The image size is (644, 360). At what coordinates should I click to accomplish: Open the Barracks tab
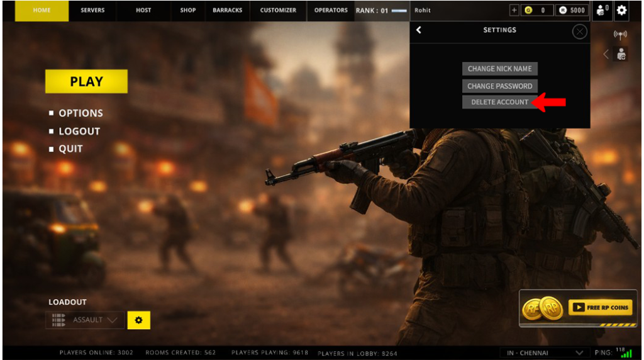click(x=227, y=10)
